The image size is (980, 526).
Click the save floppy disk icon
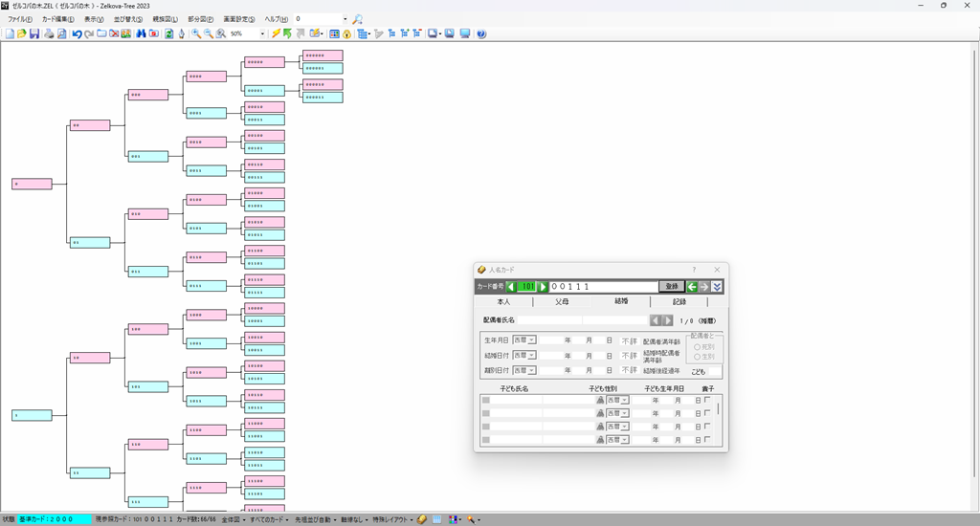pos(34,33)
